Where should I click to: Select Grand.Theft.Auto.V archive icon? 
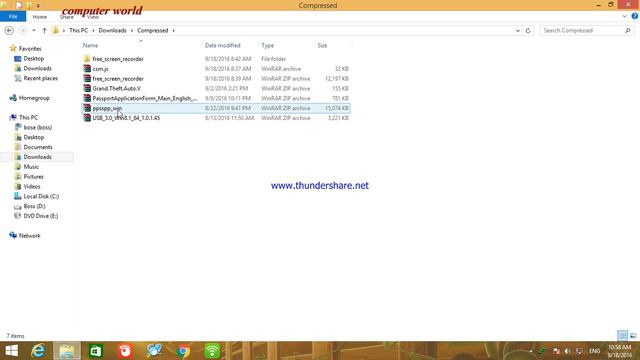(87, 88)
